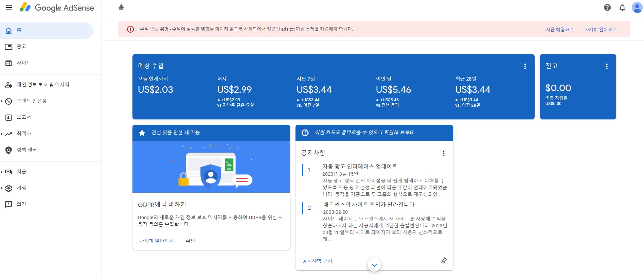Open announcement 자동 광고 인터페이스 업데이트
The image size is (644, 277).
[360, 167]
